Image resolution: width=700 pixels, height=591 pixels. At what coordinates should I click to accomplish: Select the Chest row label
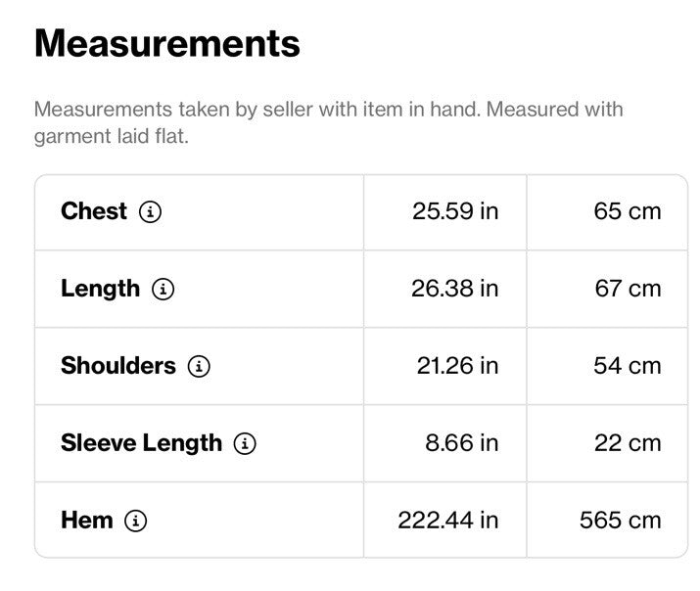(94, 211)
